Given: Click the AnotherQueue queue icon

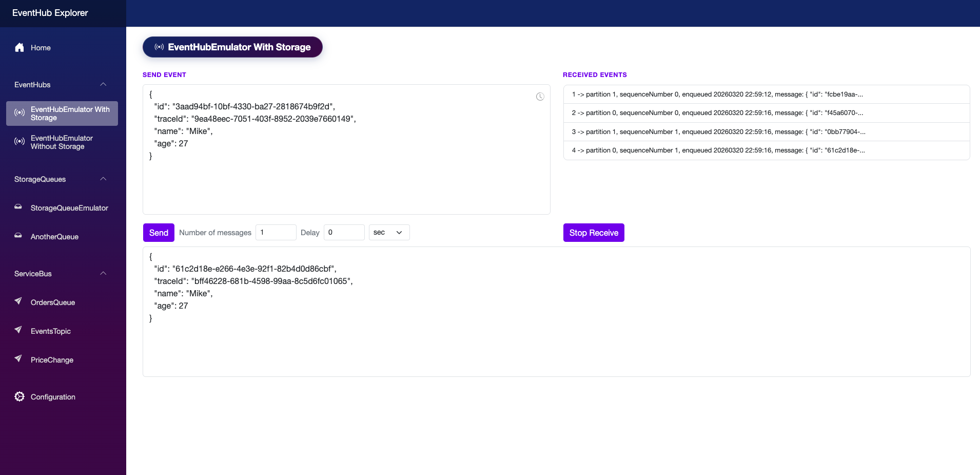Looking at the screenshot, I should [x=18, y=236].
